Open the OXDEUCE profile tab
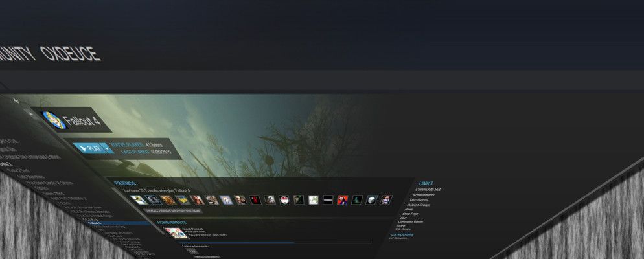644x259 pixels. coord(70,54)
